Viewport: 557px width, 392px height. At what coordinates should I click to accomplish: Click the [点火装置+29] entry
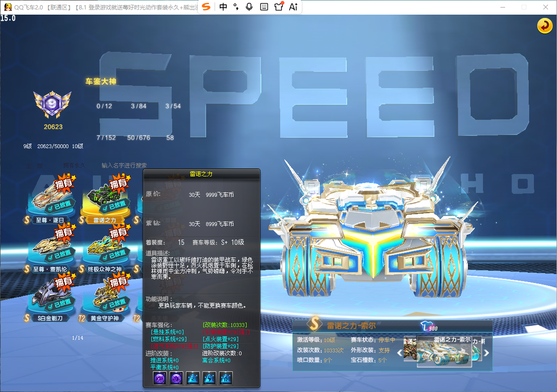220,339
